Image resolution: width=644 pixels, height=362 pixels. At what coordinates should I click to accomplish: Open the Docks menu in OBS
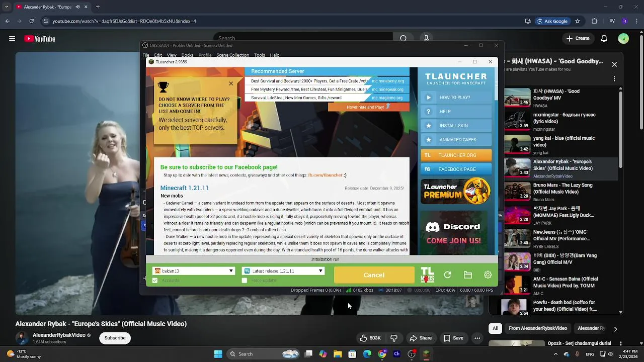187,55
